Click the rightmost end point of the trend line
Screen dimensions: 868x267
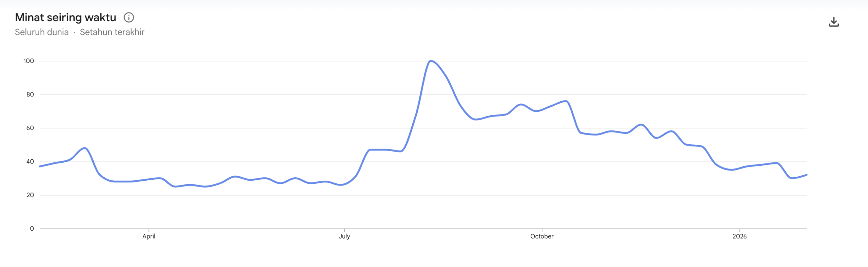806,175
